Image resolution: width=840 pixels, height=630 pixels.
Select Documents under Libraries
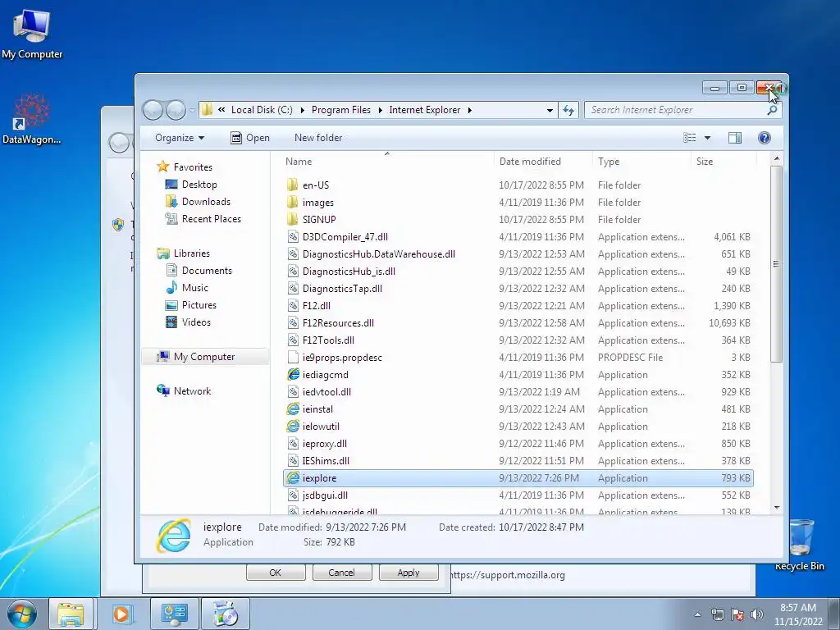pyautogui.click(x=199, y=271)
